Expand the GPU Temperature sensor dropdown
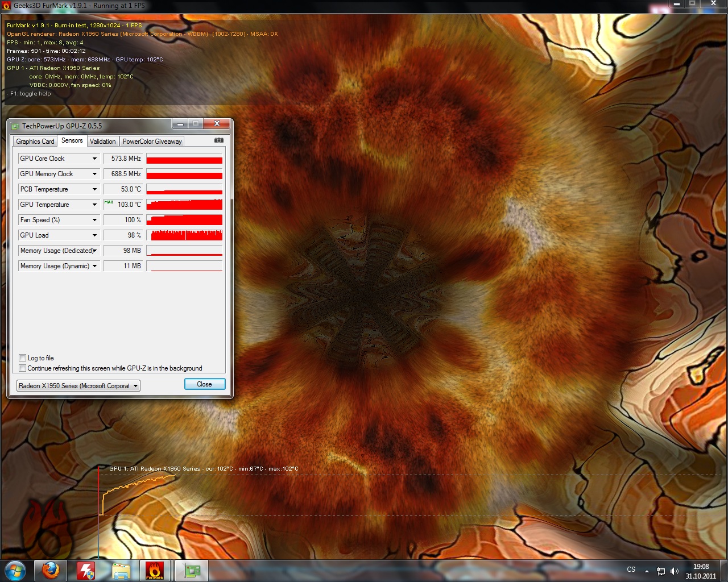 click(x=94, y=205)
